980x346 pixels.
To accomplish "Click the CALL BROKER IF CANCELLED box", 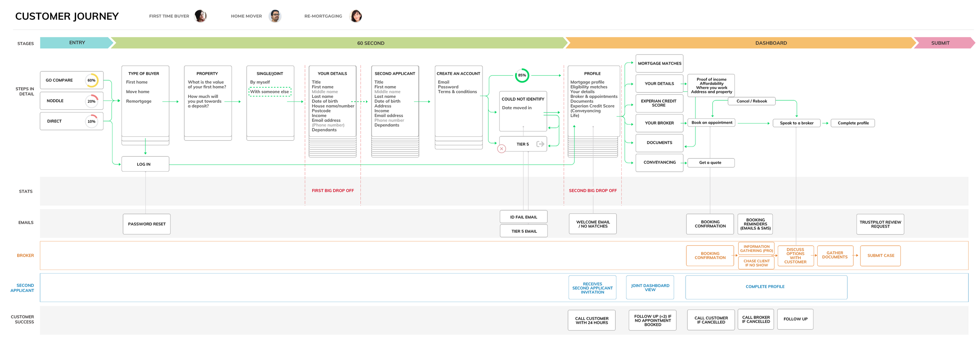I will click(756, 319).
